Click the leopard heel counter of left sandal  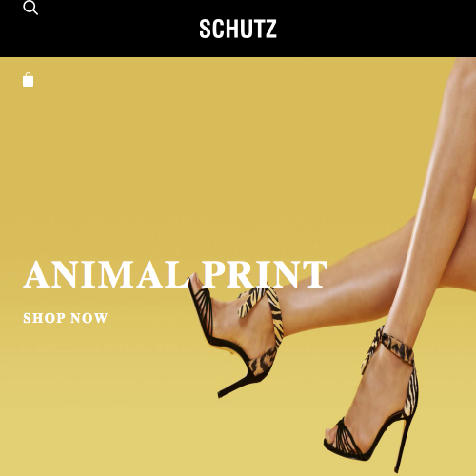pos(262,360)
